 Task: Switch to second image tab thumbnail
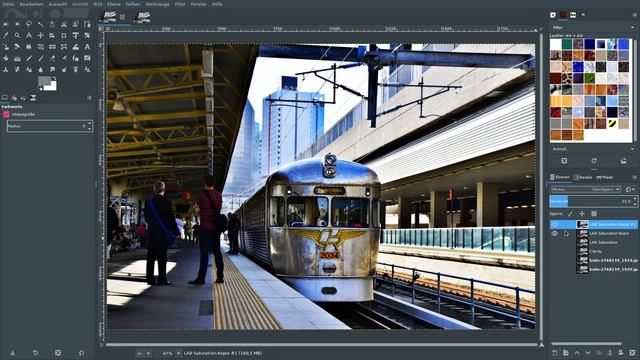pos(143,17)
